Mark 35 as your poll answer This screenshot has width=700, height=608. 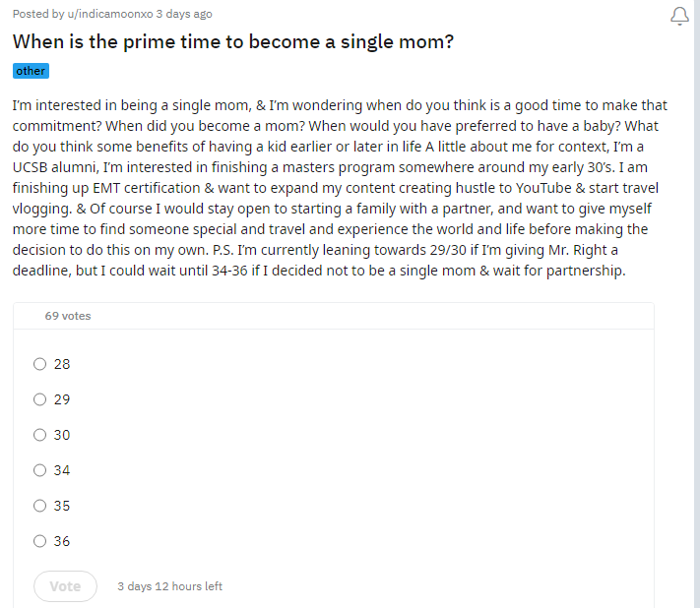click(x=40, y=506)
